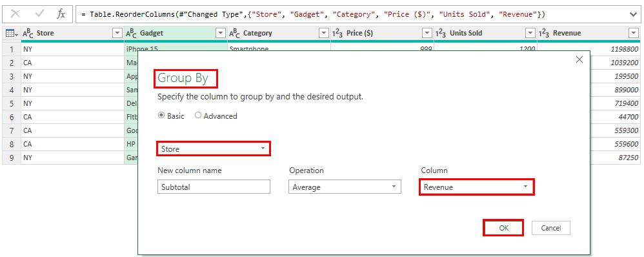
Task: Click the Revenue cell 87250
Action: pyautogui.click(x=615, y=158)
